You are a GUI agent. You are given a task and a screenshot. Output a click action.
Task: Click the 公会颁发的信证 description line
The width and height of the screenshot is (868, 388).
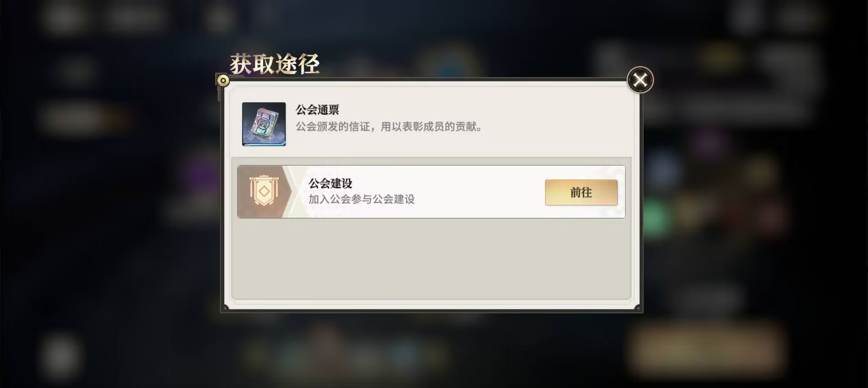point(389,127)
